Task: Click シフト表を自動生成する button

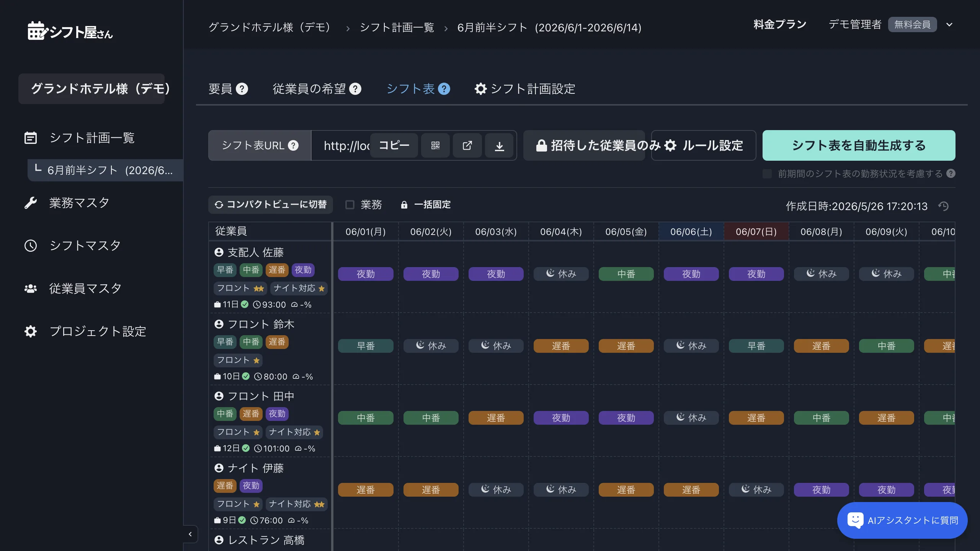Action: click(859, 145)
